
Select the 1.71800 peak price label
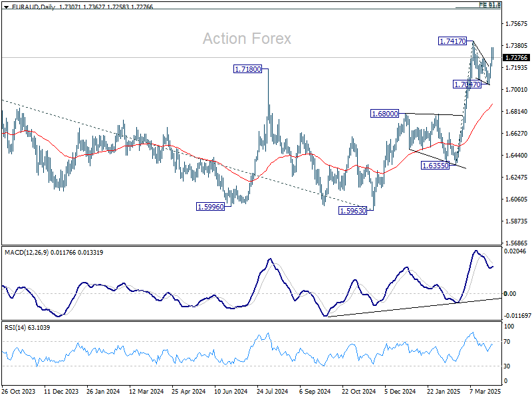(x=248, y=69)
